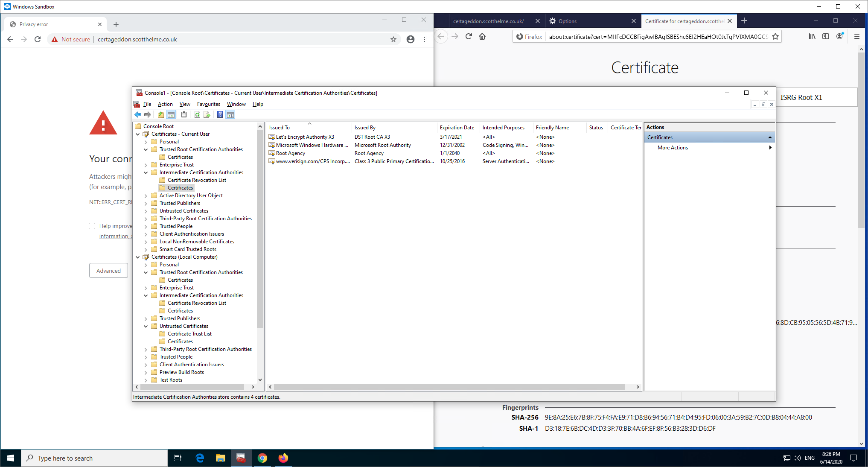Click the Export List toolbar icon
Image resolution: width=868 pixels, height=467 pixels.
point(207,114)
